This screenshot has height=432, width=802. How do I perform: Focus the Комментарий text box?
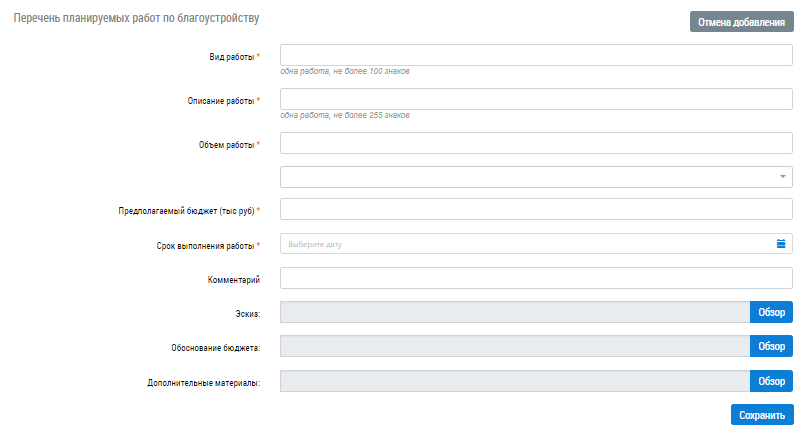tap(536, 278)
